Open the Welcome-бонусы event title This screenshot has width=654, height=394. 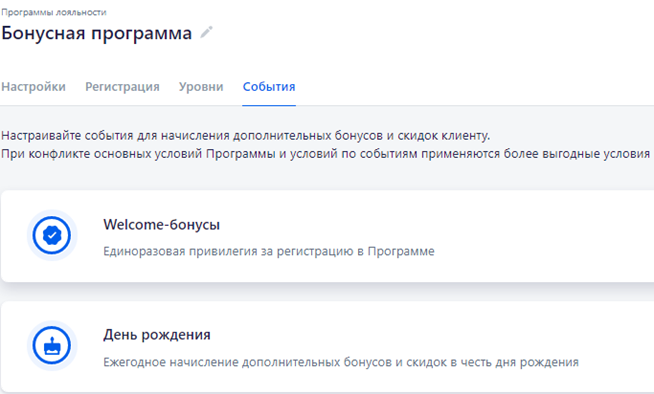[161, 225]
